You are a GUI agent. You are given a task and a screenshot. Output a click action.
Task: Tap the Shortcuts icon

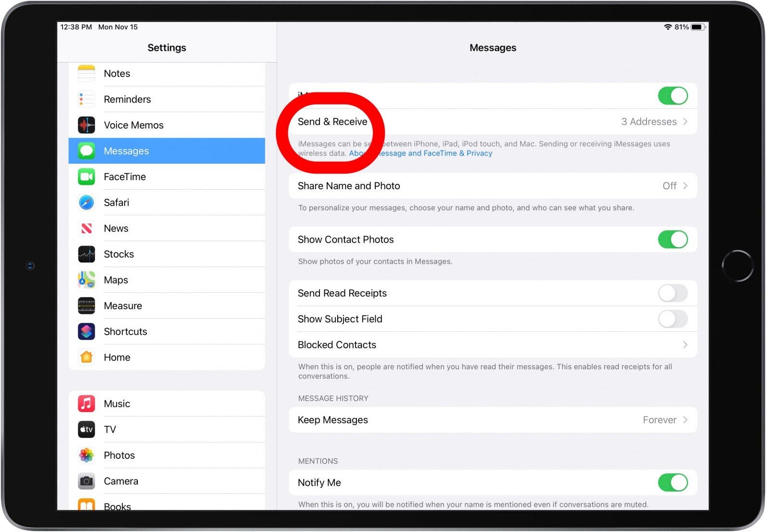tap(86, 332)
